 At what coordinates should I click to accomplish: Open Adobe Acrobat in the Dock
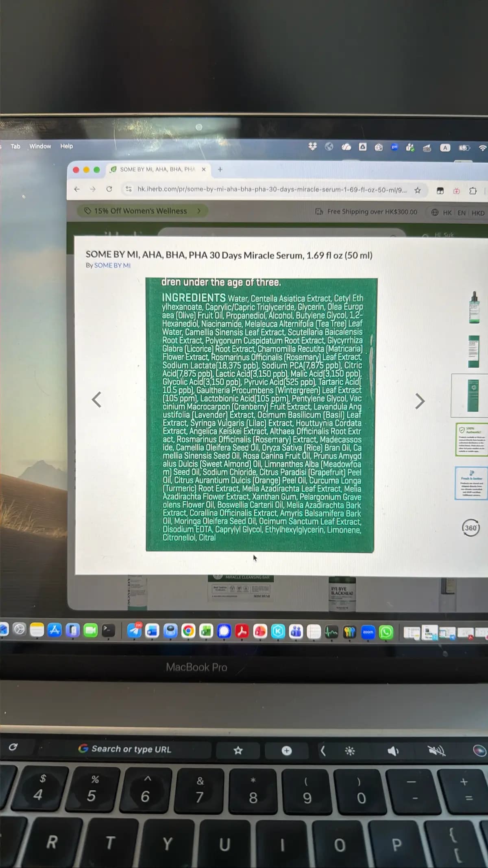(242, 631)
